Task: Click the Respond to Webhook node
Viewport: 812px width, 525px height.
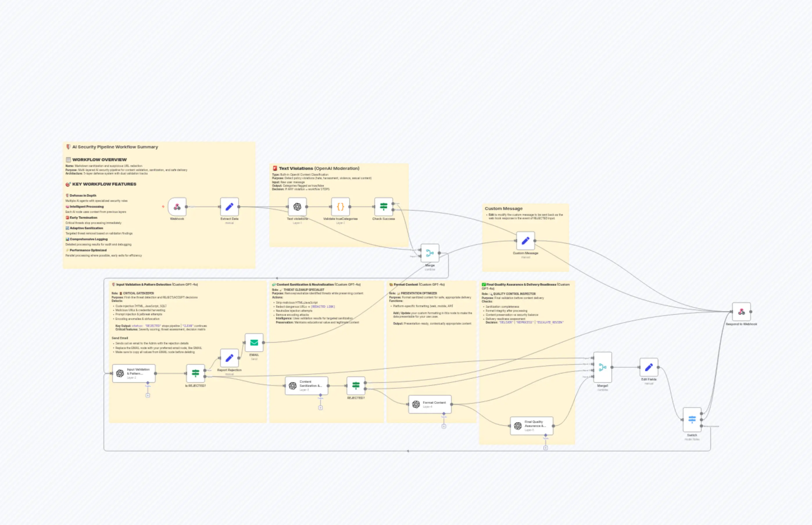Action: [x=741, y=312]
